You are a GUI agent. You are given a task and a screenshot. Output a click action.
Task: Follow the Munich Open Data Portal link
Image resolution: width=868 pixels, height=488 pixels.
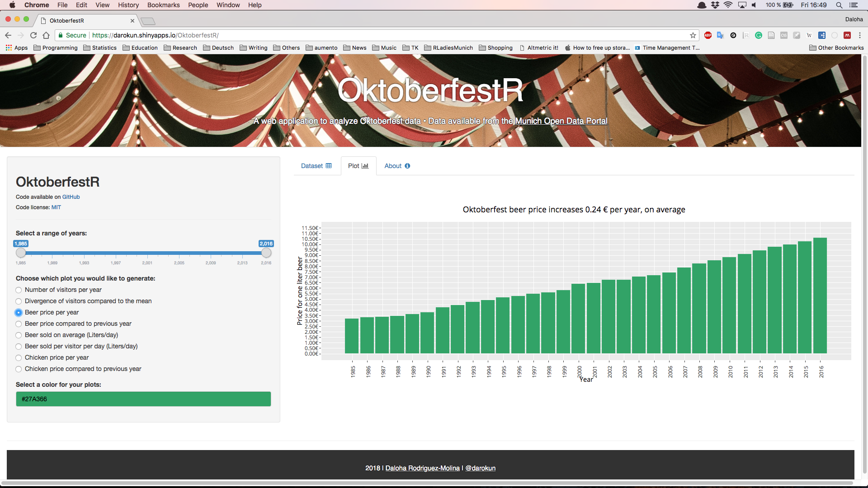[x=561, y=121]
